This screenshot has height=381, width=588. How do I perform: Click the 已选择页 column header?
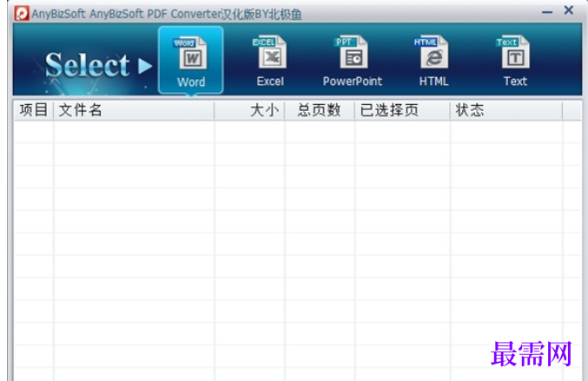pos(402,110)
